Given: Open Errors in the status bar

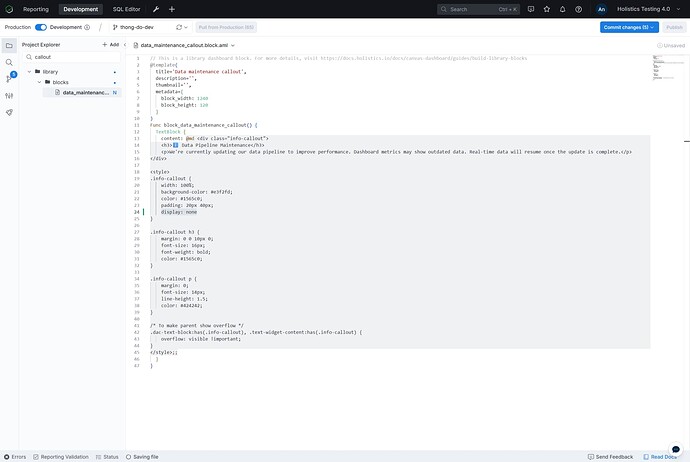Looking at the screenshot, I should [x=15, y=457].
